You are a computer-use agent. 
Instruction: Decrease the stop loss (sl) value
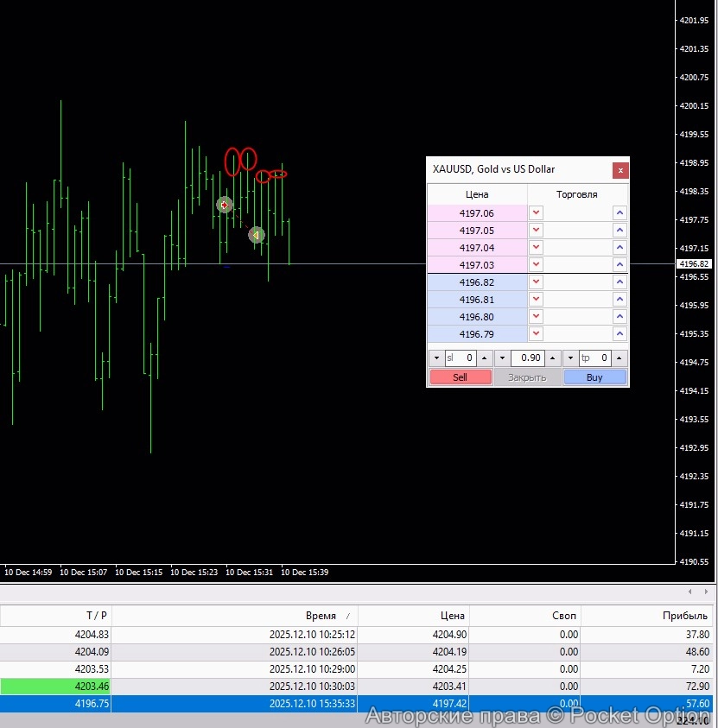tap(435, 358)
